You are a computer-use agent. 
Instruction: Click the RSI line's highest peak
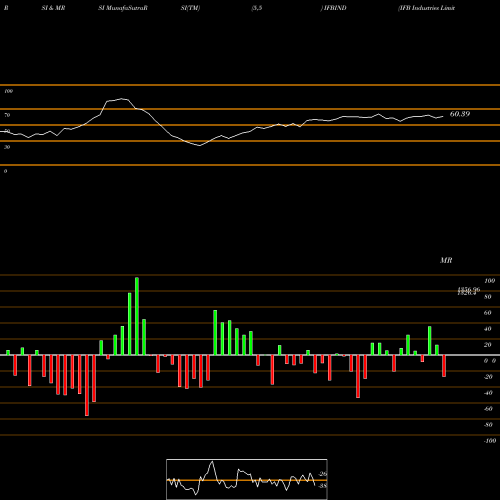tap(122, 99)
